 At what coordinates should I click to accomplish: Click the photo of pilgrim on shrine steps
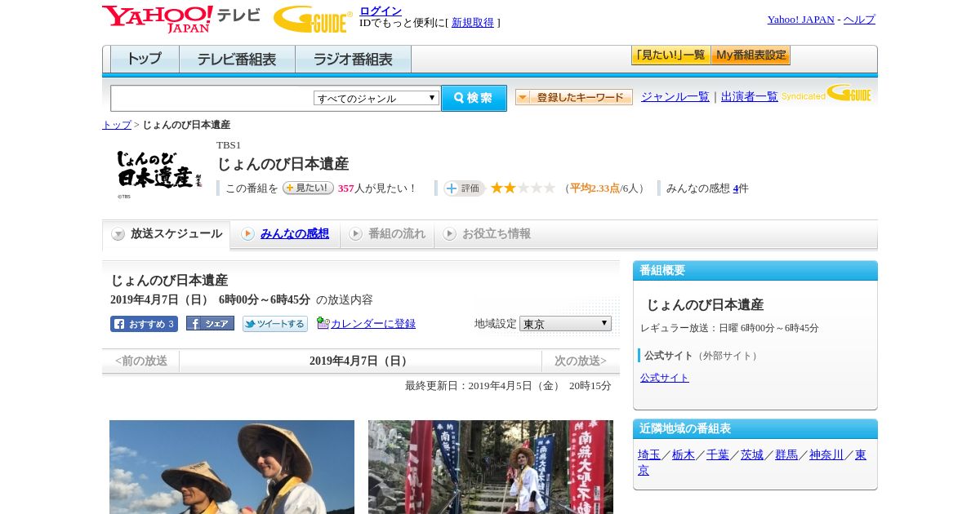(491, 467)
